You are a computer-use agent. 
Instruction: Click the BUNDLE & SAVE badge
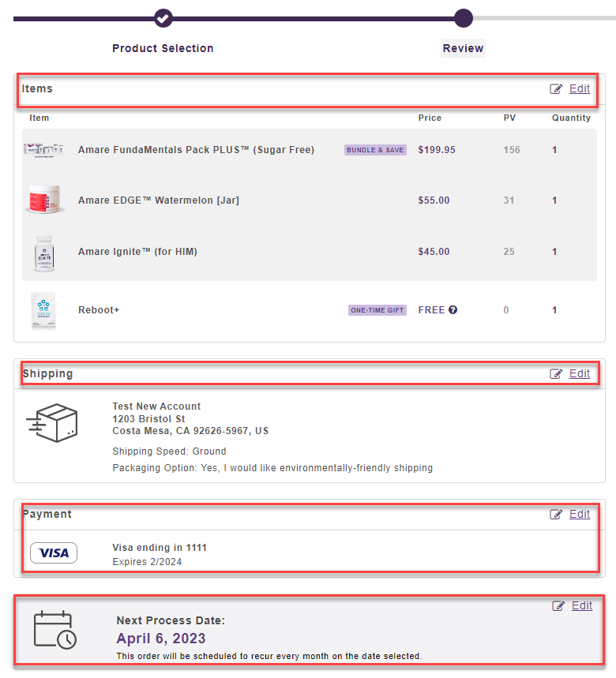pos(375,150)
